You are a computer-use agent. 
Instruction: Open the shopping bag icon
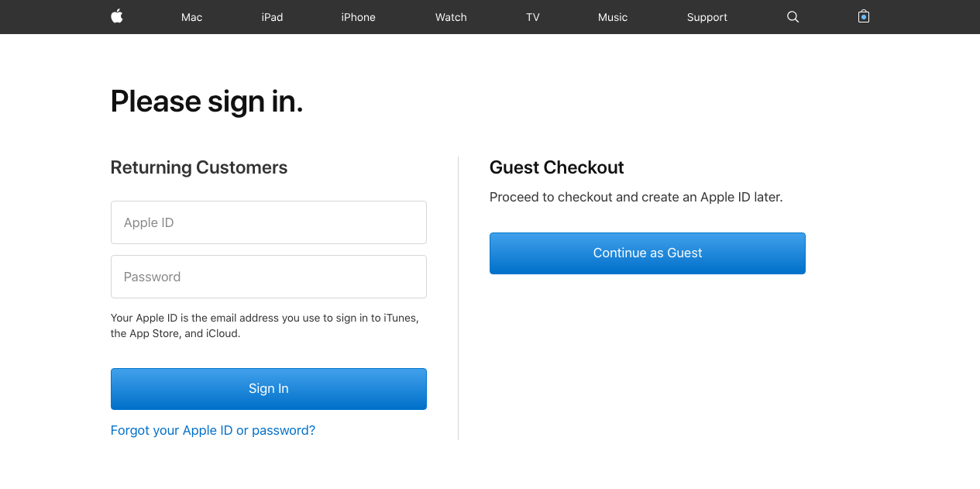coord(864,16)
